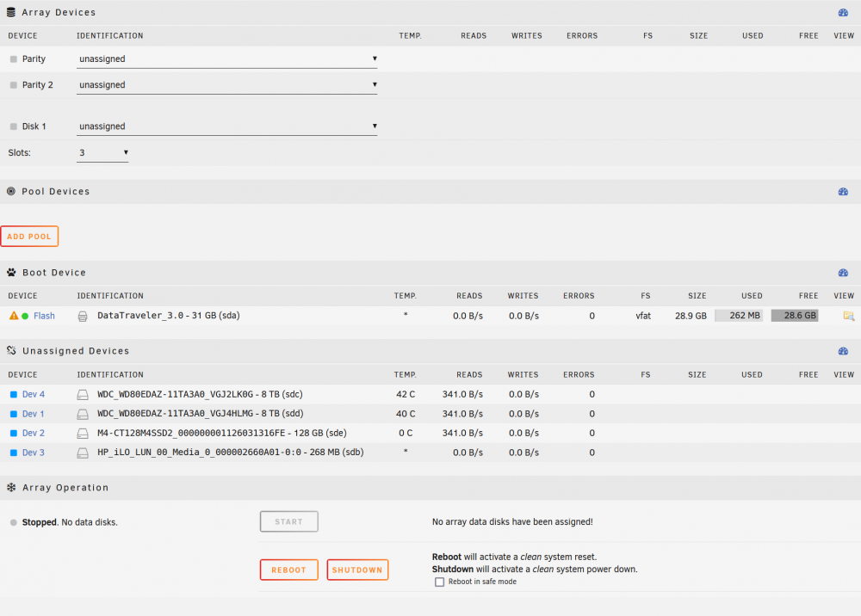Click grey status square next to Disk 1
This screenshot has height=616, width=861.
click(x=14, y=126)
